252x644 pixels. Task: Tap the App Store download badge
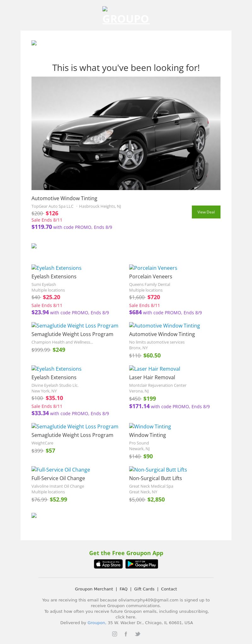pos(108,564)
